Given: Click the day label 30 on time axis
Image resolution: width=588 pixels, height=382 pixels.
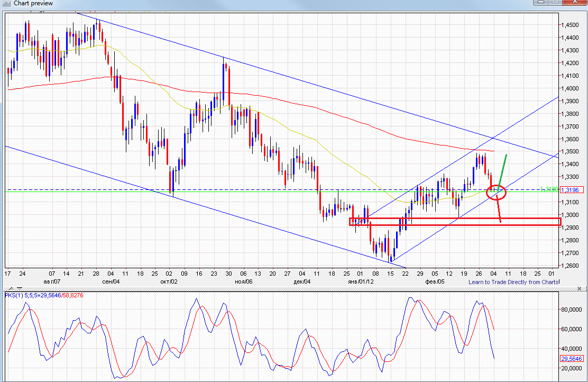Looking at the screenshot, I should 228,274.
